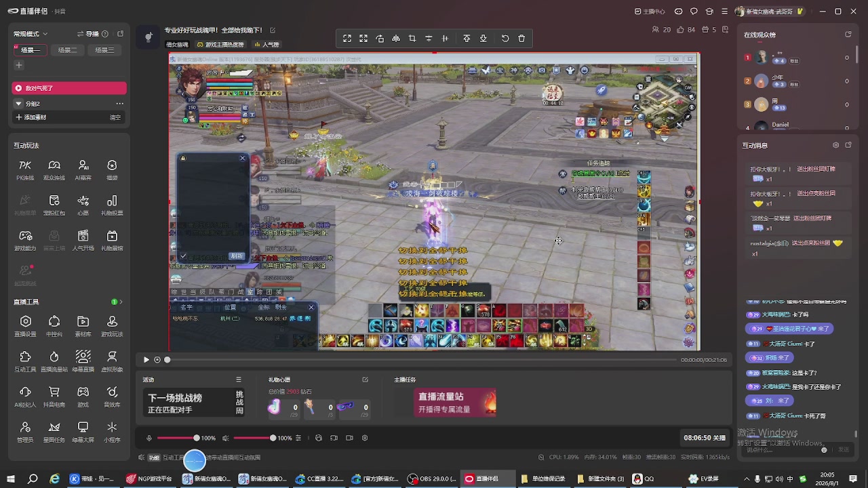Pop out the 互动消息 panel
The image size is (868, 488).
[x=848, y=145]
